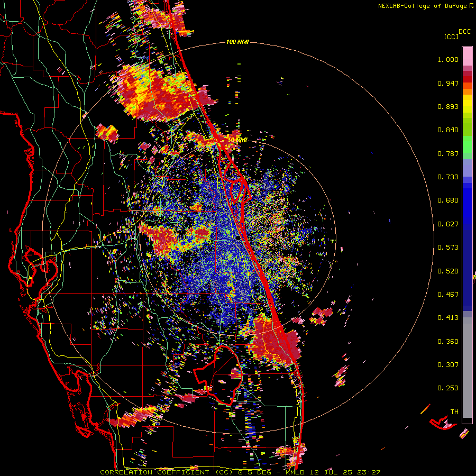Click the 0.947 color scale value
This screenshot has width=476, height=476.
(x=448, y=83)
